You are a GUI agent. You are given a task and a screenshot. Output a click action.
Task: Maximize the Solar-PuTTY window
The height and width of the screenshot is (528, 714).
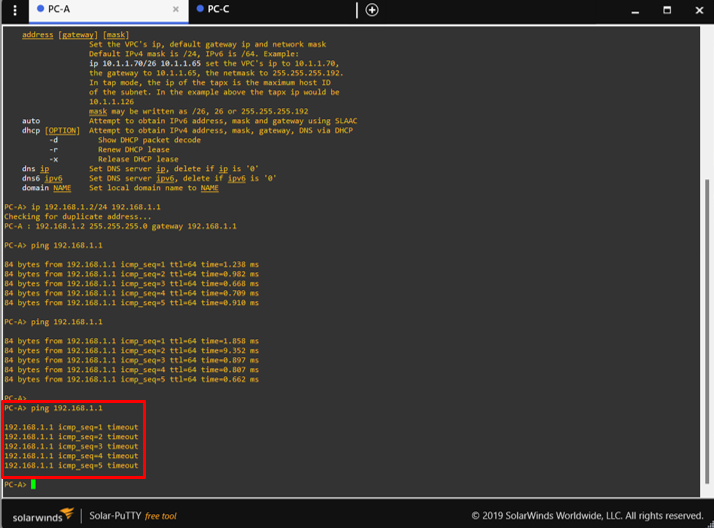[x=667, y=10]
